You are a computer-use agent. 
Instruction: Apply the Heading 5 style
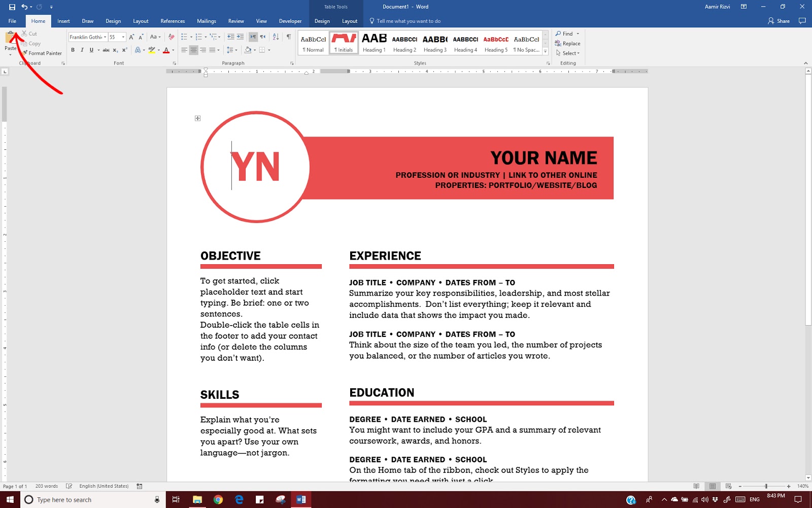(496, 43)
